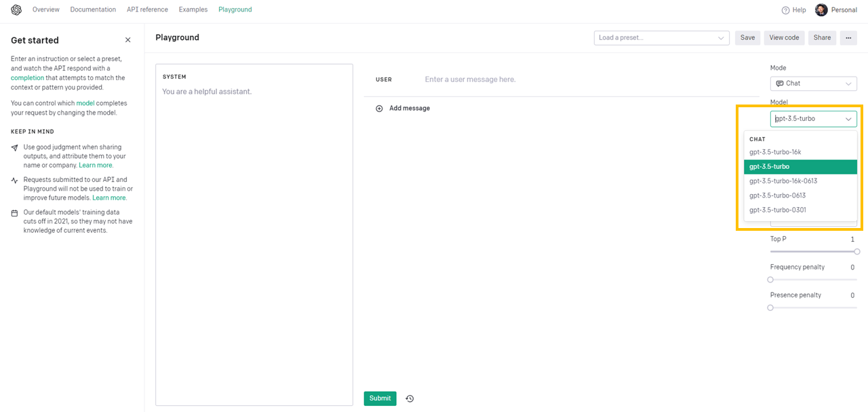Click the Frequency penalty value 0
The width and height of the screenshot is (868, 412).
click(x=852, y=267)
